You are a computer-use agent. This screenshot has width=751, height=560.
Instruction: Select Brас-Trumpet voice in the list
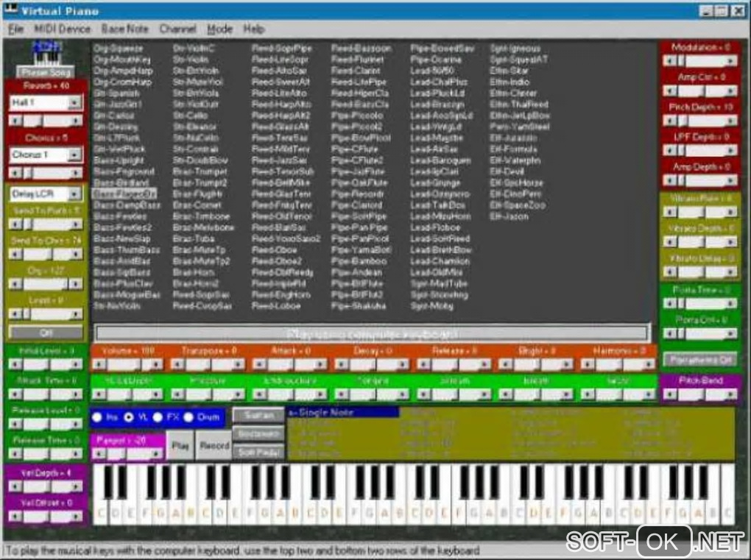pyautogui.click(x=200, y=171)
